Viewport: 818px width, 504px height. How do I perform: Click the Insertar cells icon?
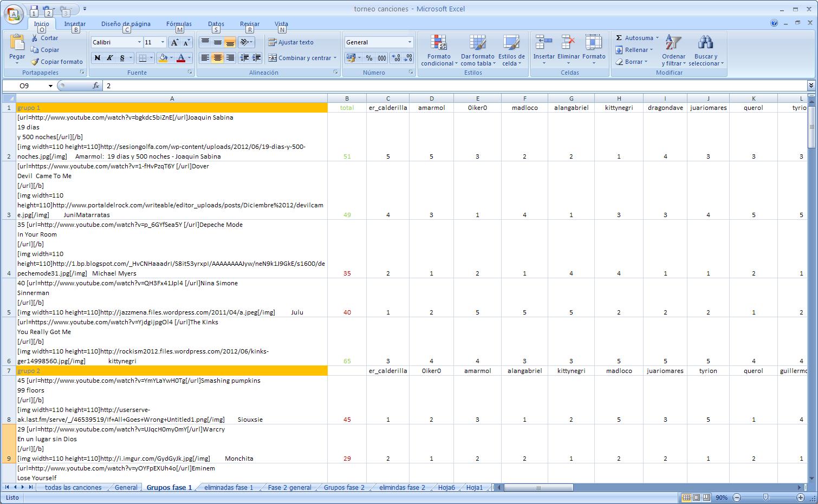tap(543, 42)
